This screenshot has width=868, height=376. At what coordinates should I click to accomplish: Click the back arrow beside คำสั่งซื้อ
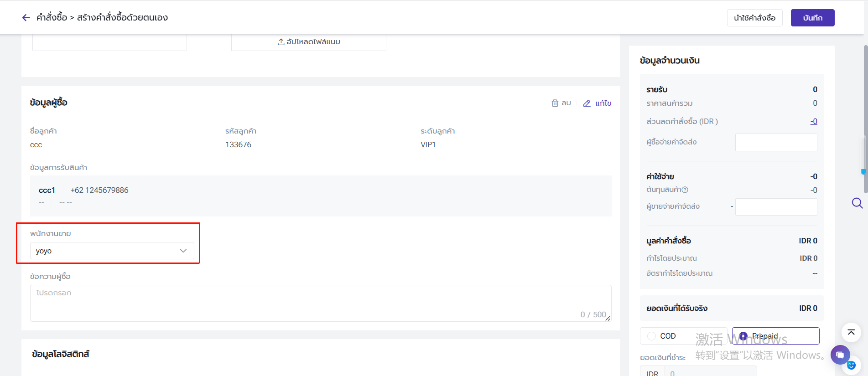pos(26,18)
